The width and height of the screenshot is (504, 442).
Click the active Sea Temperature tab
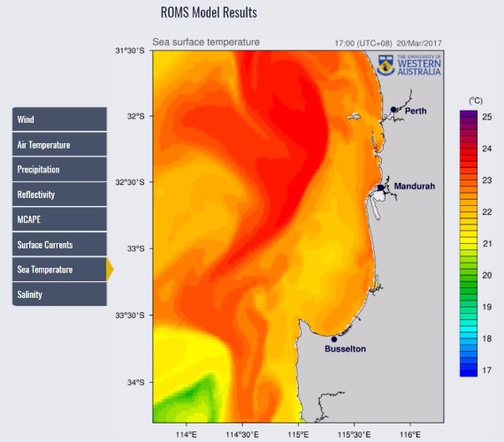pyautogui.click(x=59, y=270)
